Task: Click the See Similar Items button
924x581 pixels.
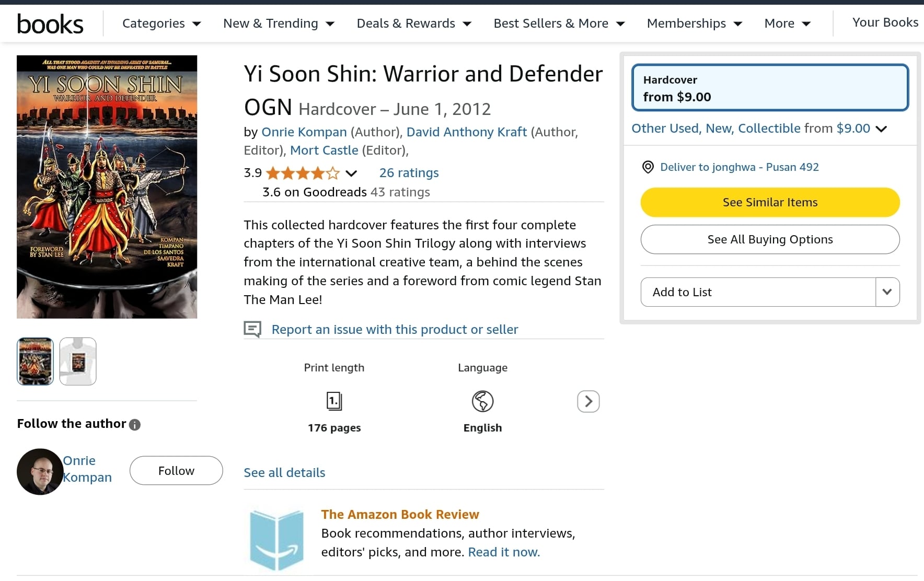Action: click(x=770, y=202)
